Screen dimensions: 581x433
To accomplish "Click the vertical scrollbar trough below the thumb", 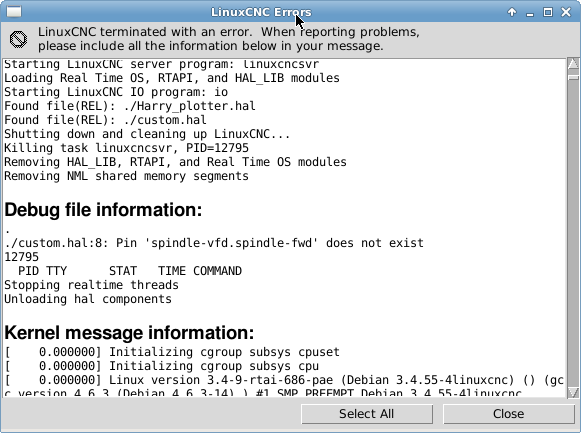I will [x=573, y=233].
